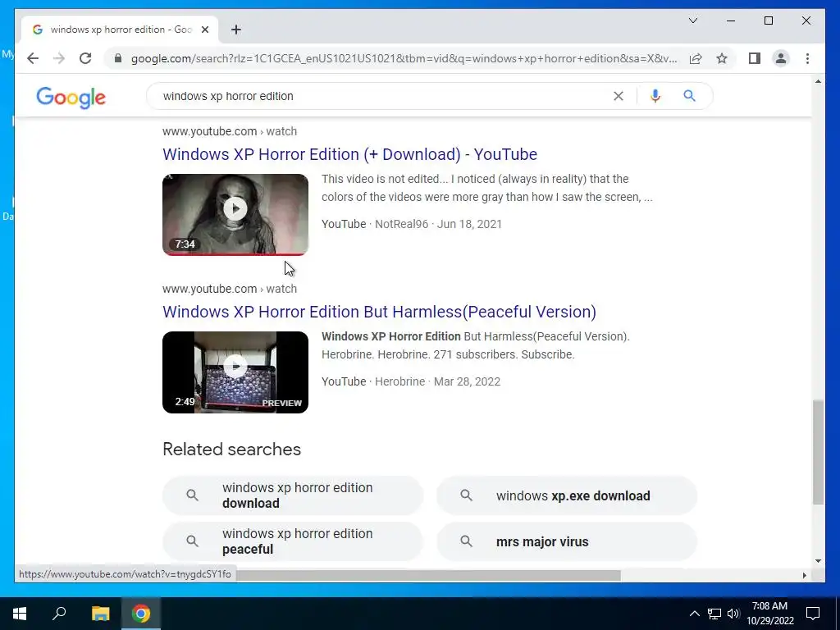Show hidden system tray icons

(694, 614)
